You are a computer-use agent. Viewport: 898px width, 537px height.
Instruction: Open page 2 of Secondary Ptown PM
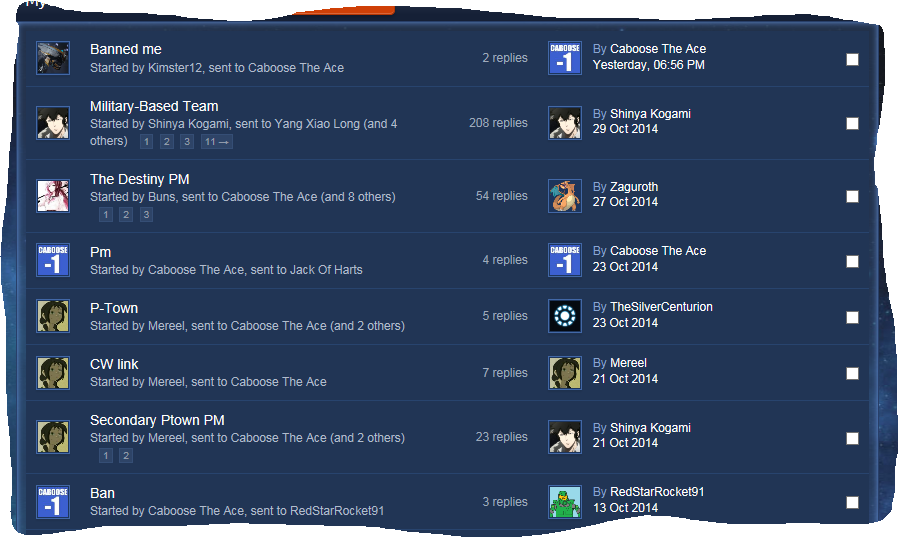tap(126, 456)
